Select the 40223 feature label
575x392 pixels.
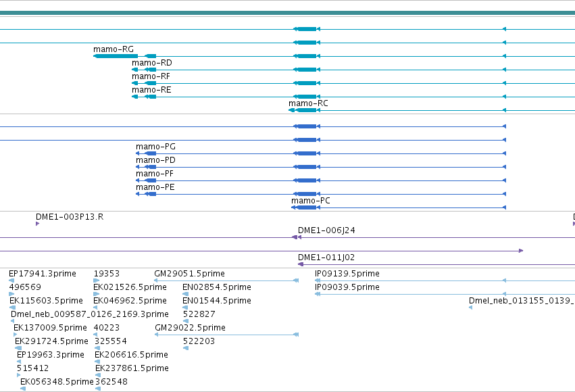click(x=107, y=328)
